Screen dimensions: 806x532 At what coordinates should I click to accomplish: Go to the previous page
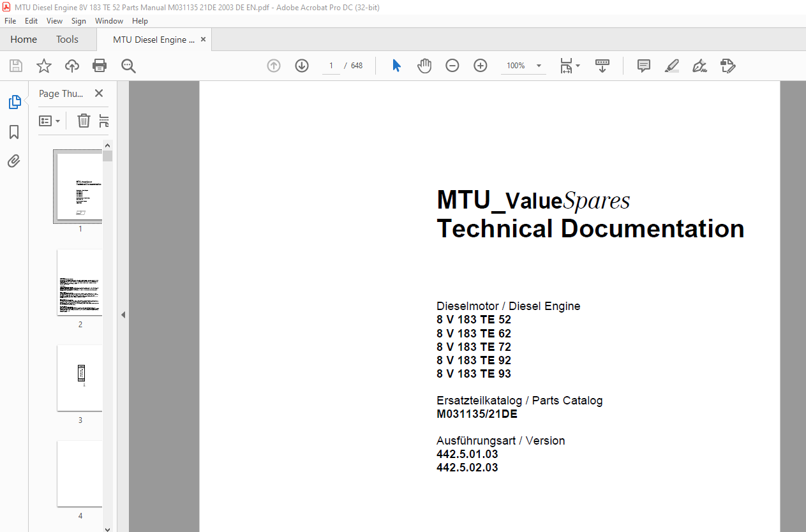274,66
